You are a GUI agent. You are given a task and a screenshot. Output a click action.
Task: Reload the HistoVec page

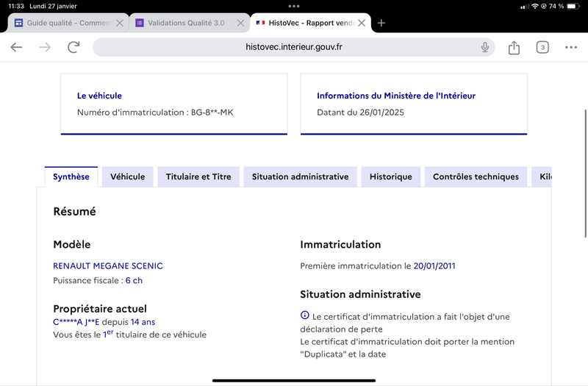click(73, 47)
